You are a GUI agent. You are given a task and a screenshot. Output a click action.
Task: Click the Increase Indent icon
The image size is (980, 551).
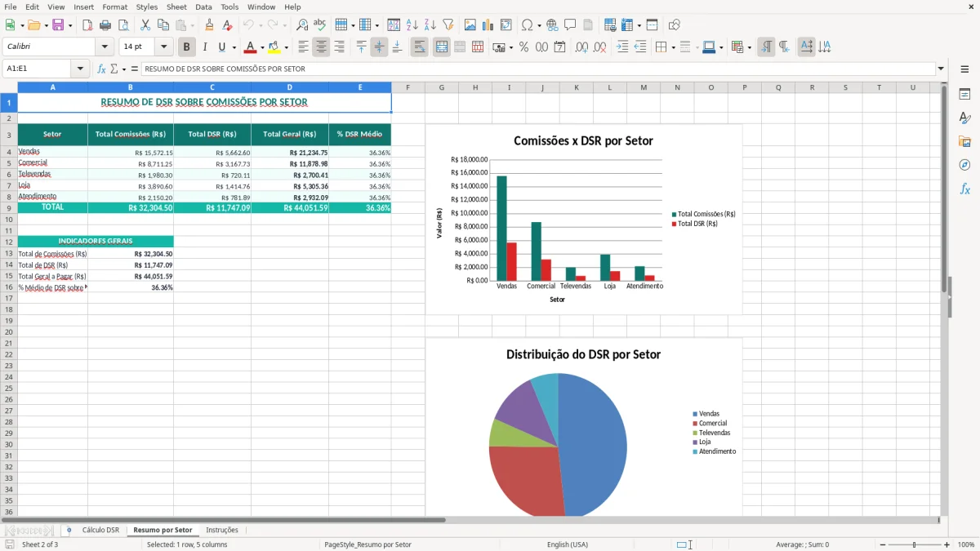[622, 47]
